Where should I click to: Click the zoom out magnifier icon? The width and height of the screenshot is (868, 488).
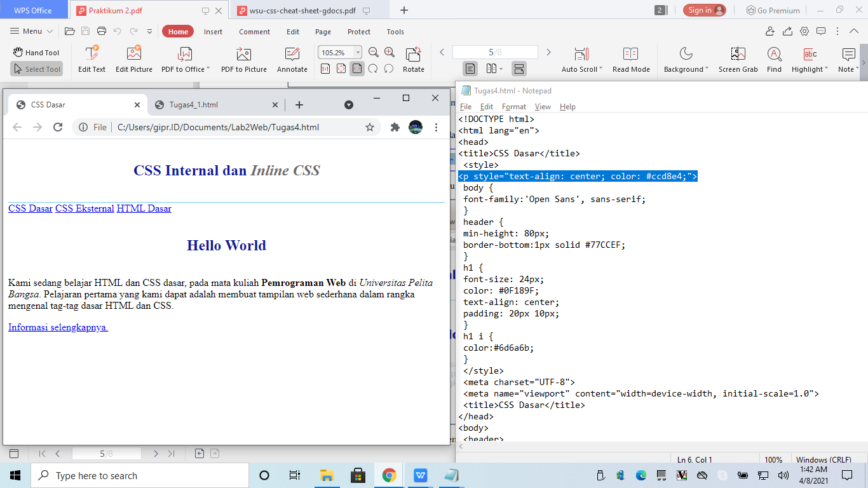click(374, 52)
